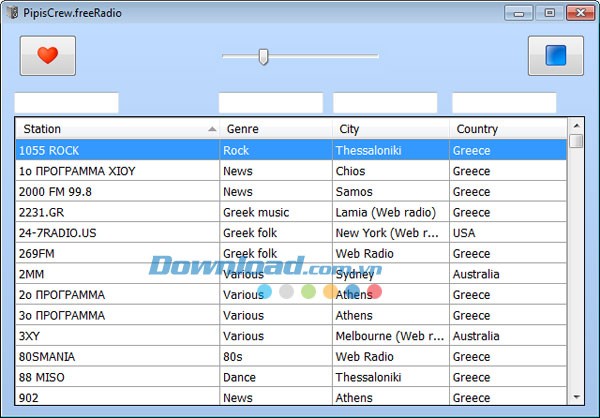Click the Station filter text box
600x418 pixels.
[66, 103]
